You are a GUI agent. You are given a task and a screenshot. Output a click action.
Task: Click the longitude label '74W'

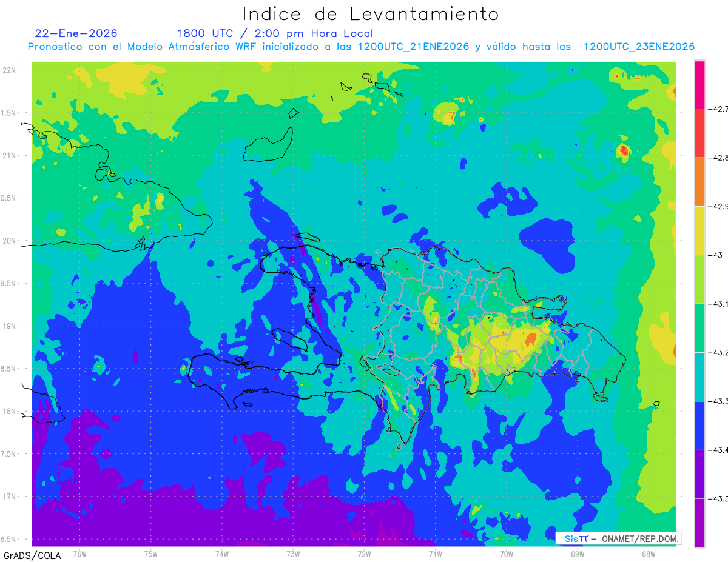pos(222,554)
